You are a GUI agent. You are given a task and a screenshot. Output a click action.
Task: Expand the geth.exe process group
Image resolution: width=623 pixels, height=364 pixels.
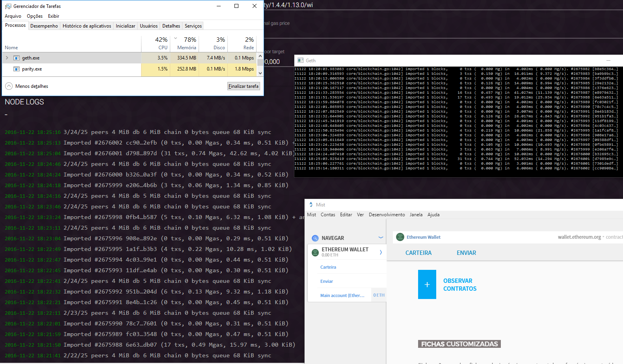click(7, 58)
